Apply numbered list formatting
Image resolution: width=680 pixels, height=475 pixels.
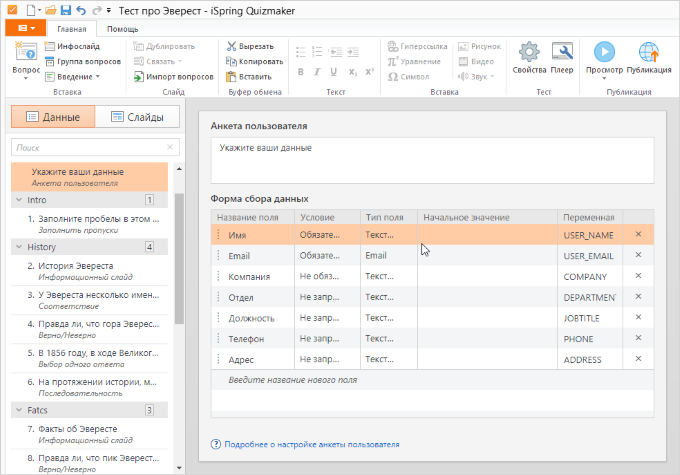coord(317,52)
